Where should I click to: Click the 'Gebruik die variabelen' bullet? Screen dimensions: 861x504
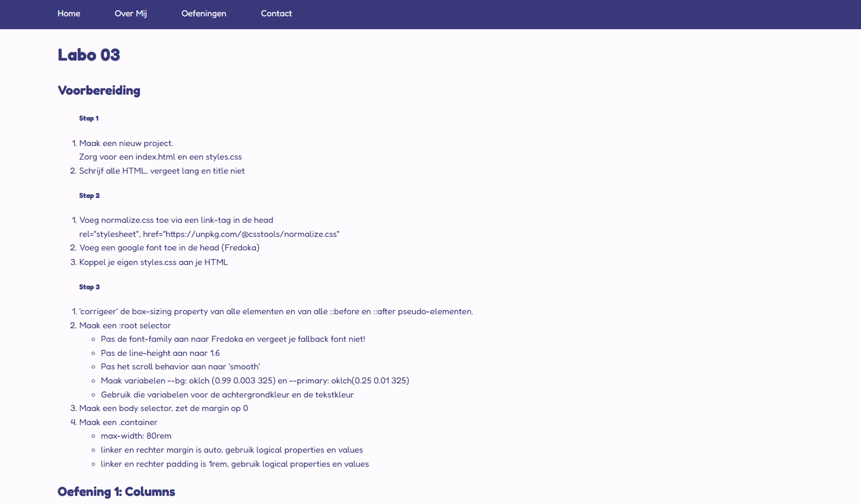[x=227, y=395]
